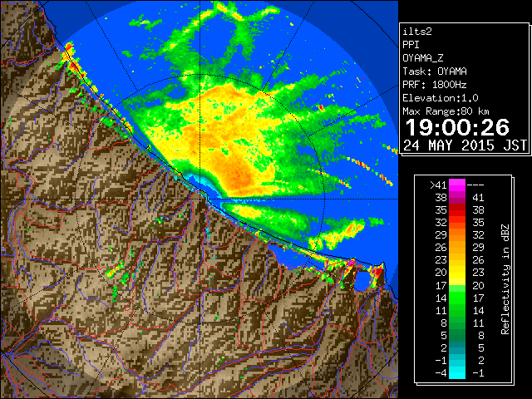Screen dimensions: 532x399
Task: Click the radar center where the crosshair lines meet
Action: pos(199,199)
